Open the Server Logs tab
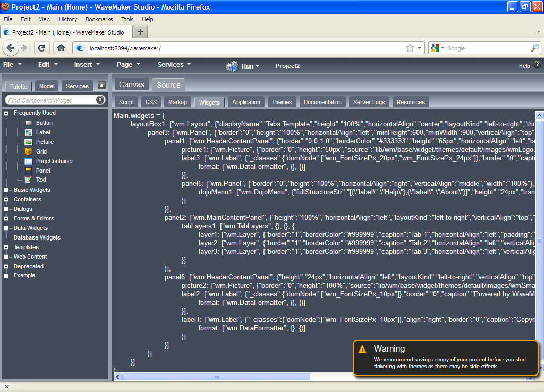The image size is (544, 392). pos(369,102)
